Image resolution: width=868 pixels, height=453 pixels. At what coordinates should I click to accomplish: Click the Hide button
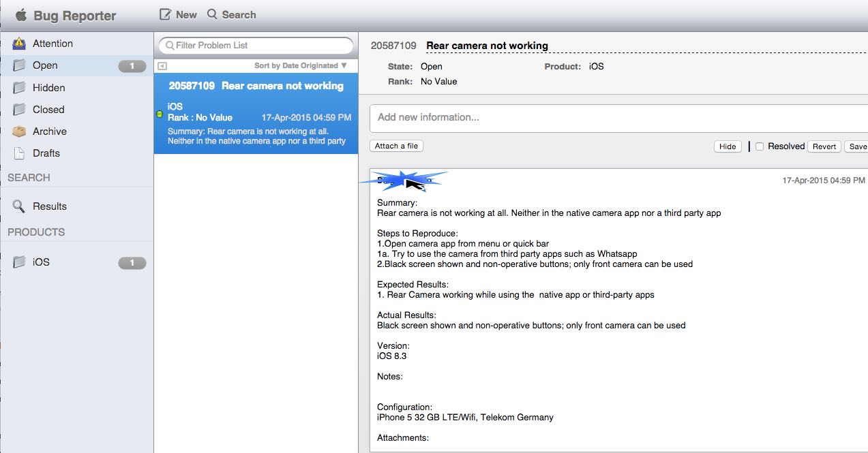pos(728,146)
